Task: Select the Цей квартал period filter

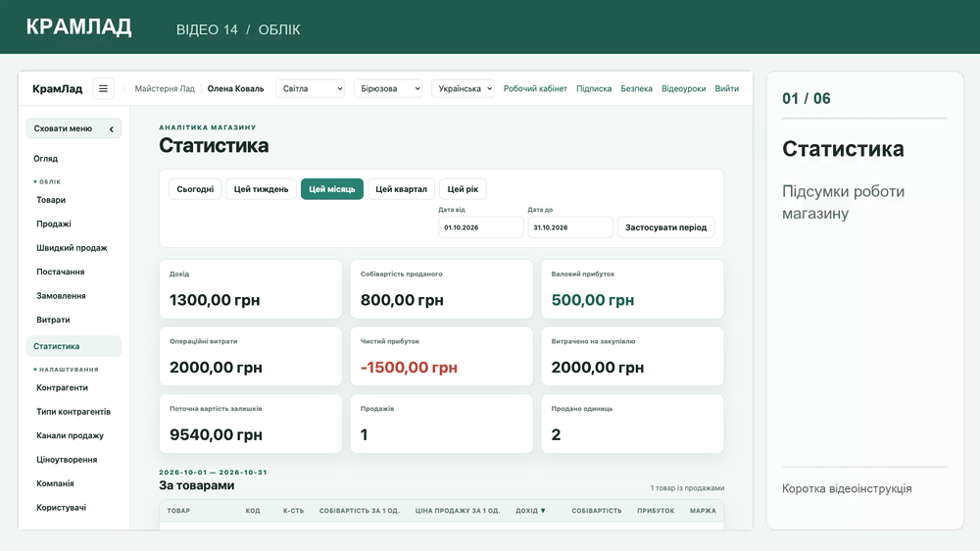Action: (x=401, y=189)
